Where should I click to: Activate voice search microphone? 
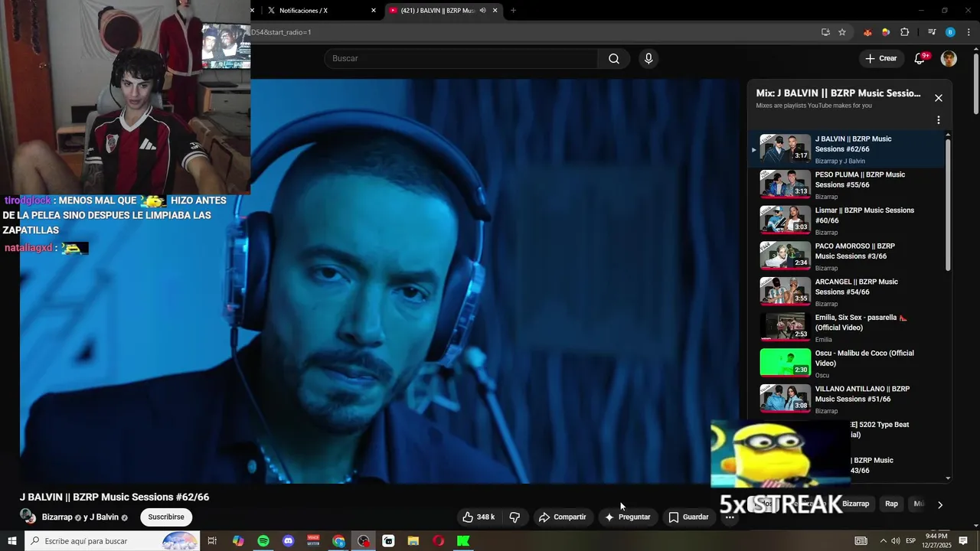(648, 59)
